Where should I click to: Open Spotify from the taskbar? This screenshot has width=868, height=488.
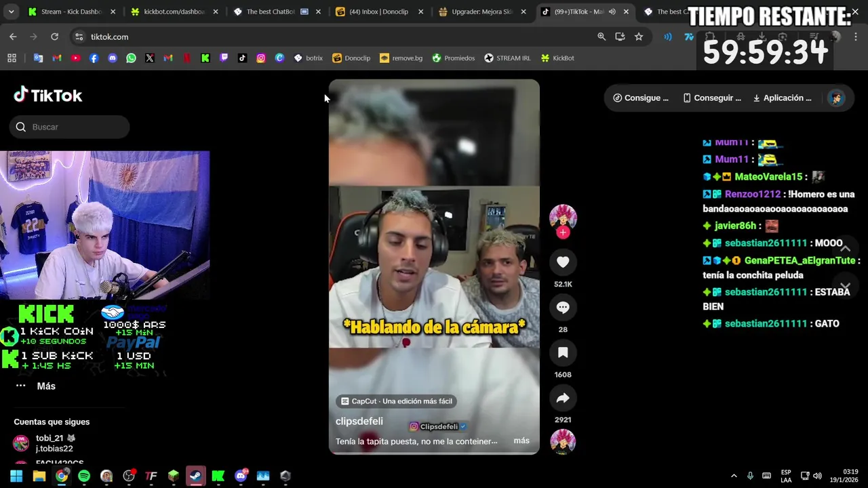click(84, 476)
